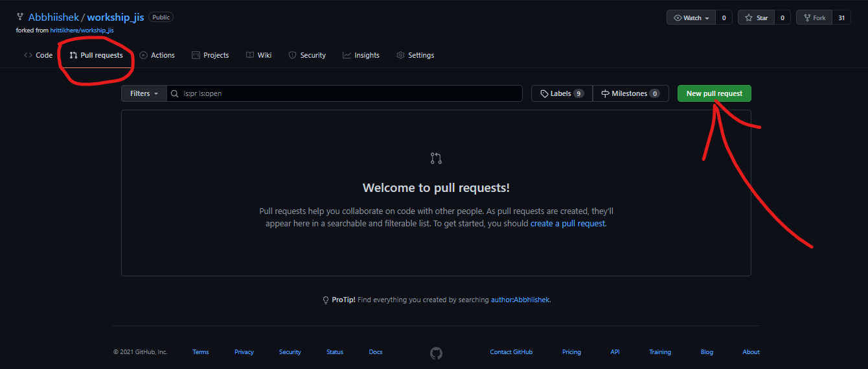
Task: Click the Milestones signpost icon
Action: click(605, 93)
